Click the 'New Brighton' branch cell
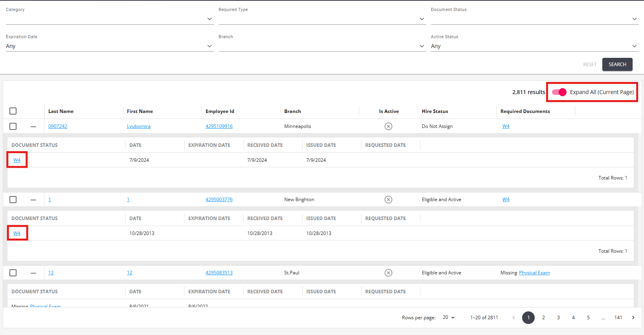Screen dimensions: 644x335 (299, 200)
